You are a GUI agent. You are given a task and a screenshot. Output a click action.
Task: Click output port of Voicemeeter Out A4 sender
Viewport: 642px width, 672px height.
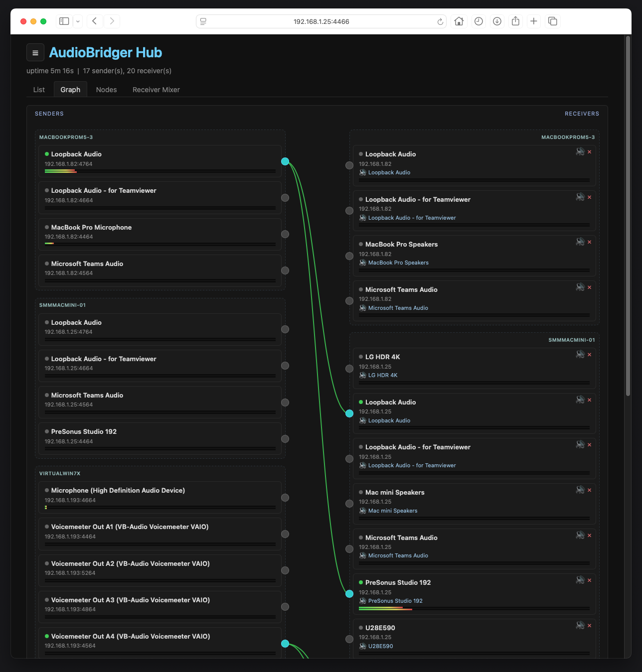[285, 644]
